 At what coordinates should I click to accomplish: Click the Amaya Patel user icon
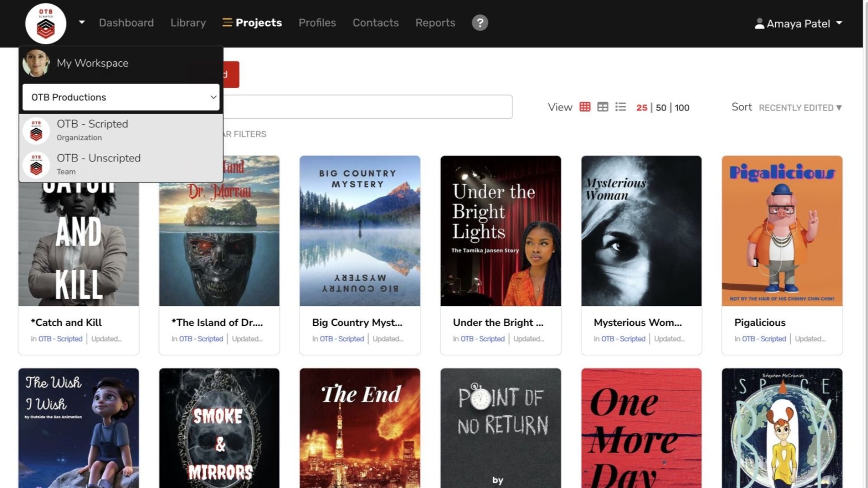click(x=759, y=23)
